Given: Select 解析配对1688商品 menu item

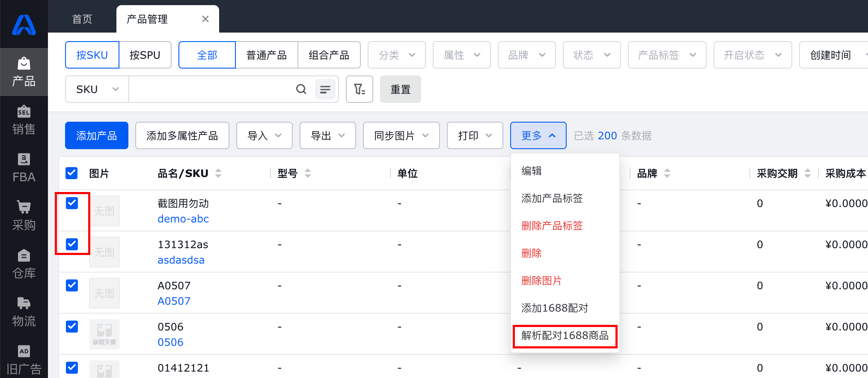Looking at the screenshot, I should pyautogui.click(x=565, y=336).
